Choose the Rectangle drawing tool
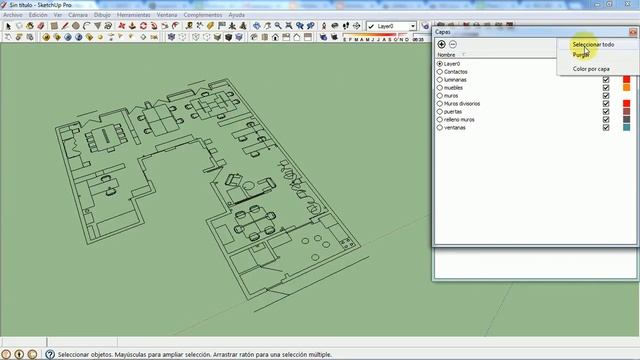640x360 pixels. pos(54,26)
